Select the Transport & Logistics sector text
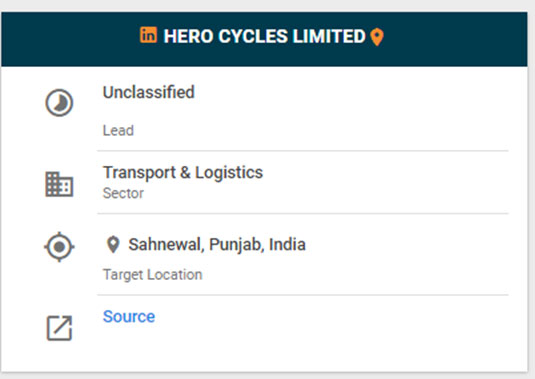Screen dimensions: 535x379 click(x=183, y=173)
